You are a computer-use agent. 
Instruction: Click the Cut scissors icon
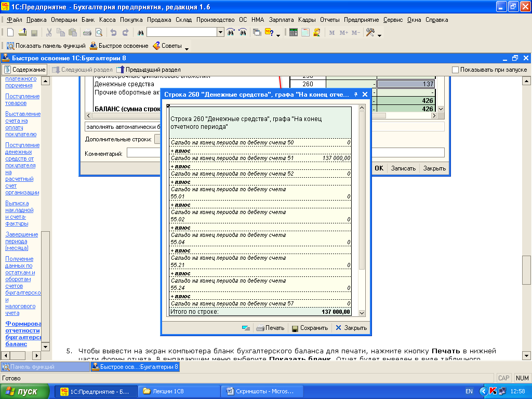tap(49, 33)
